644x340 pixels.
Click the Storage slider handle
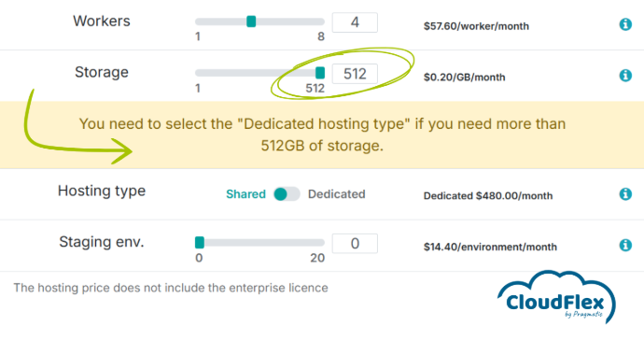pyautogui.click(x=320, y=73)
